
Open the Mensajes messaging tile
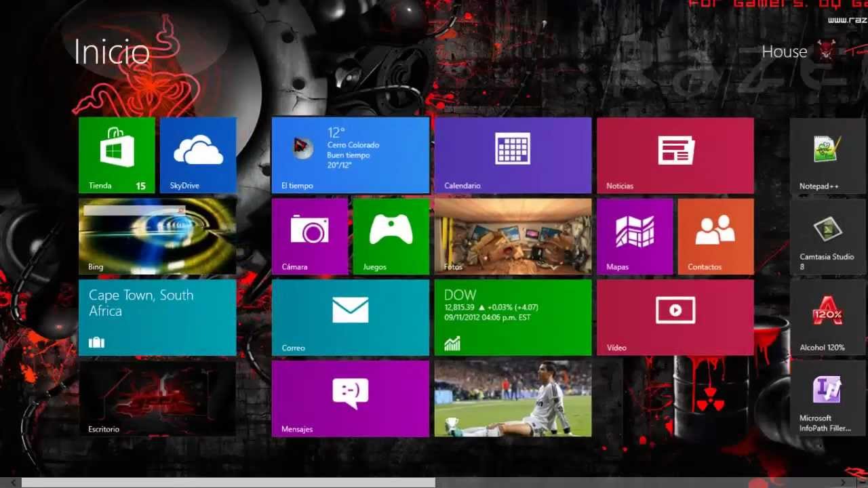pos(351,399)
